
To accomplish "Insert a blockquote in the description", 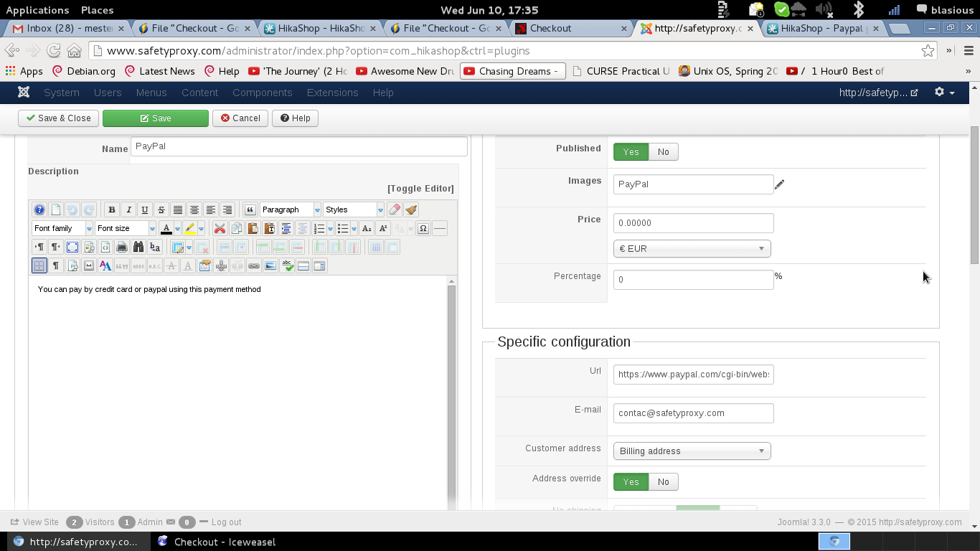I will click(250, 209).
